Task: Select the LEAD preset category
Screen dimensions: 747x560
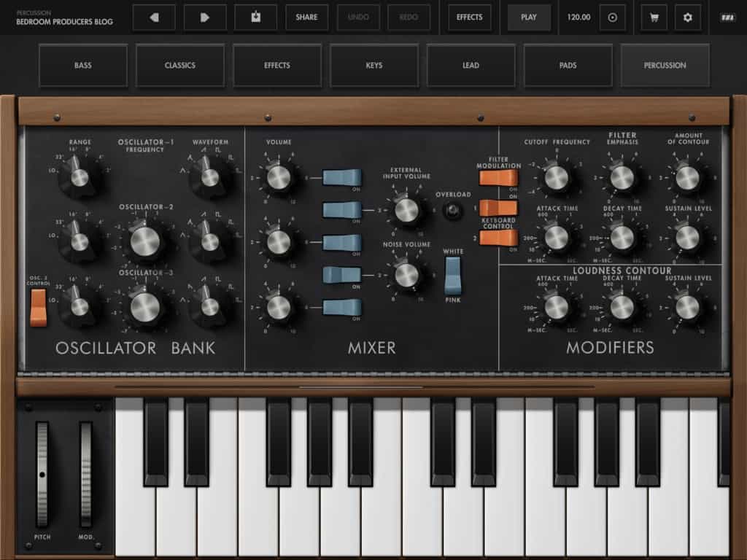Action: (471, 65)
